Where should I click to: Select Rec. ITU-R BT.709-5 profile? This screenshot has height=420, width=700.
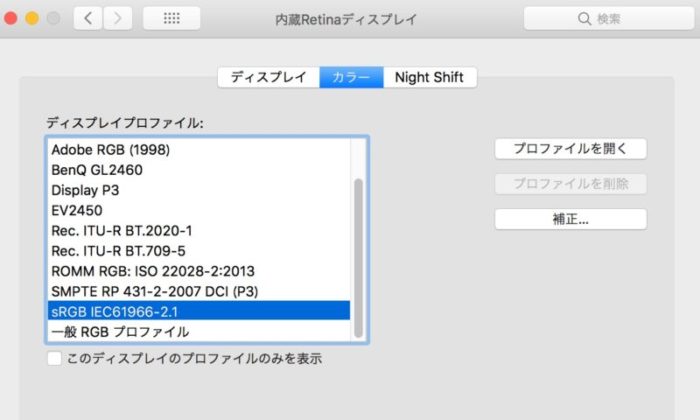(199, 251)
